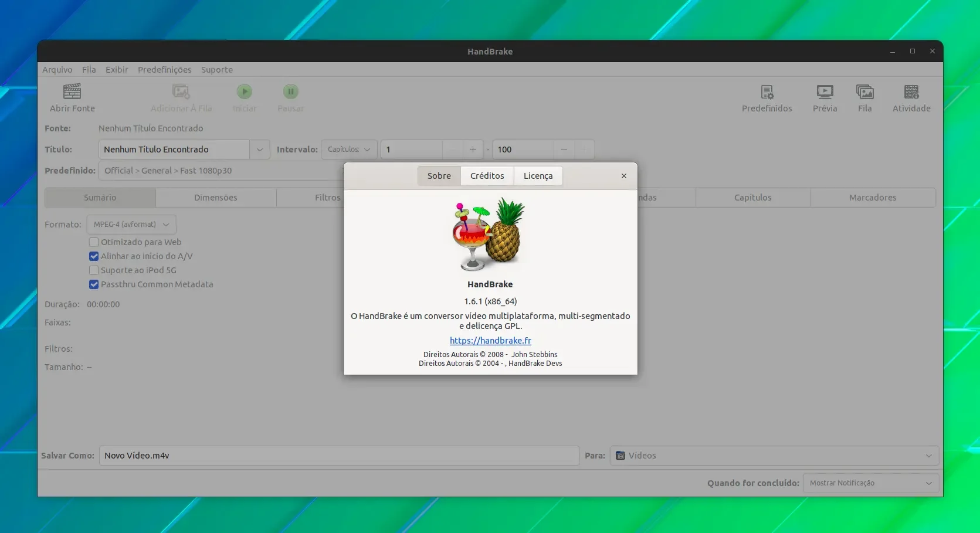Increase end chapter 100 with plus button
980x533 pixels.
[584, 150]
